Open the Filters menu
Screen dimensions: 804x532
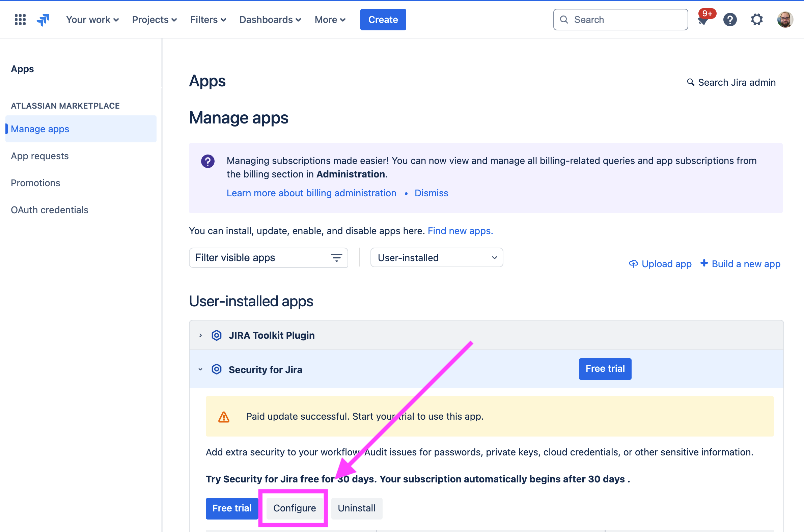pyautogui.click(x=208, y=20)
